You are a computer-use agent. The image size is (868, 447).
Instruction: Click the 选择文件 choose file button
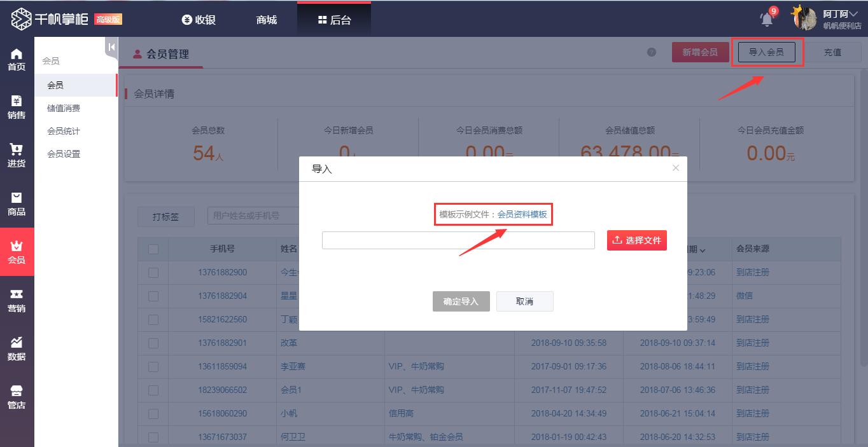[x=636, y=240]
